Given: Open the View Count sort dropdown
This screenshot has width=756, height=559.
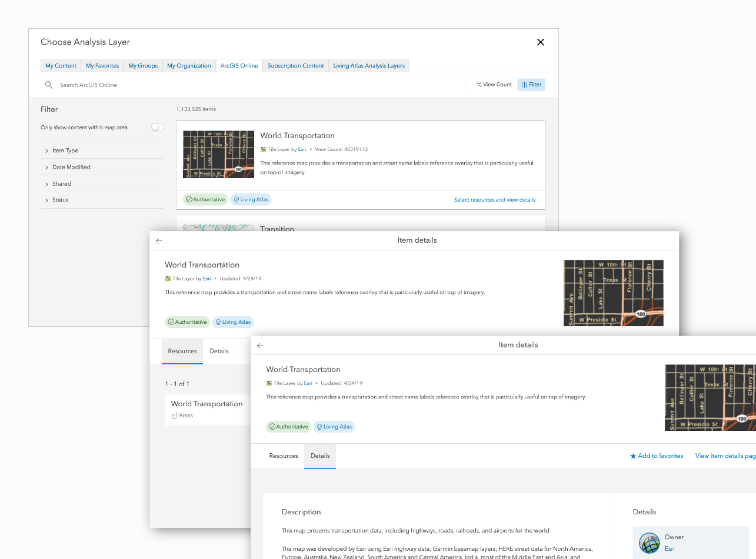Looking at the screenshot, I should click(x=494, y=85).
